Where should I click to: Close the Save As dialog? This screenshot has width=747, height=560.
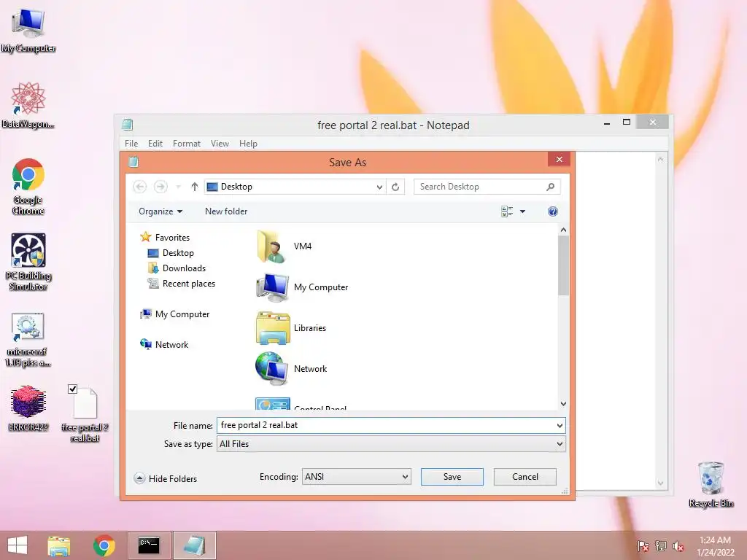[x=560, y=160]
